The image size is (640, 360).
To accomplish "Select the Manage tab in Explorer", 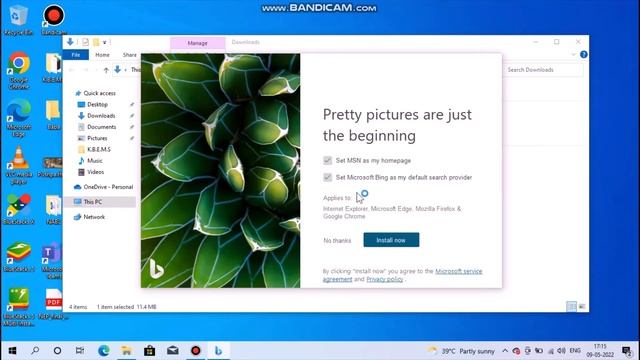I will 198,43.
